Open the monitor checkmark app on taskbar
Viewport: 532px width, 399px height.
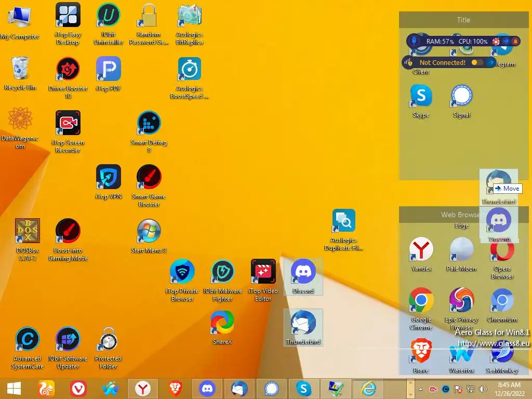[x=336, y=389]
